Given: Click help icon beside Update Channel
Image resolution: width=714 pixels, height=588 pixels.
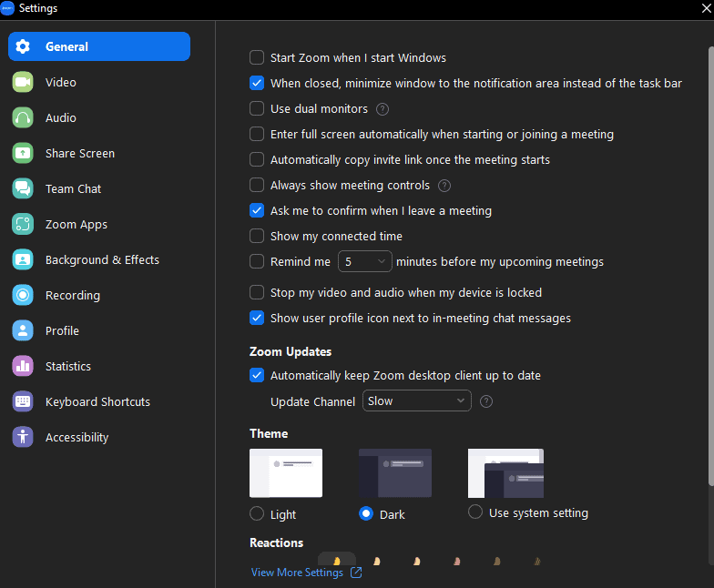Looking at the screenshot, I should (x=486, y=401).
